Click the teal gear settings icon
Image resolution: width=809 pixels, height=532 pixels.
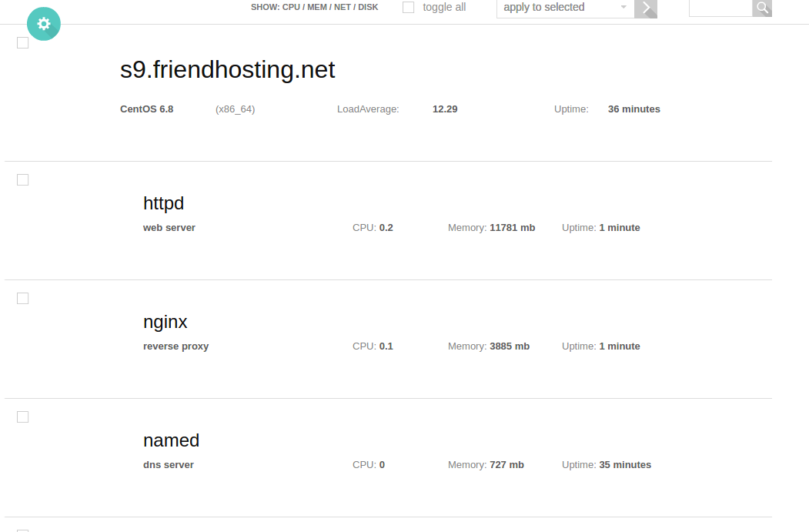pos(44,24)
